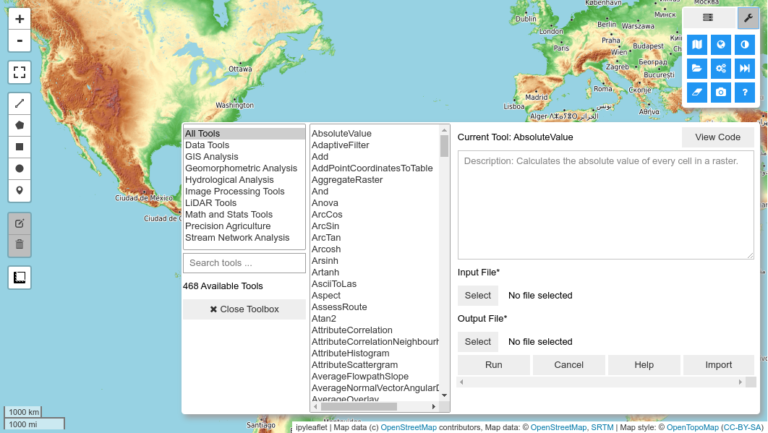Viewport: 768px width, 433px height.
Task: Open Help for AbsoluteValue tool
Action: 644,365
